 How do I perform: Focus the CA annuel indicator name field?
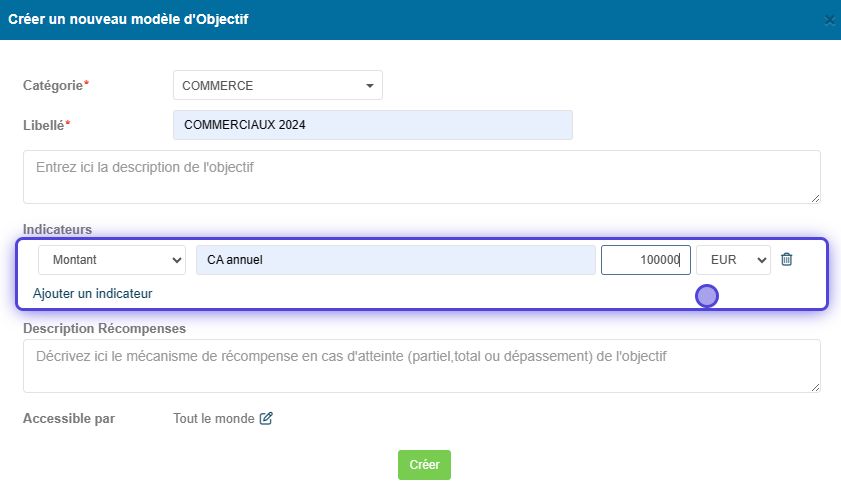[396, 260]
